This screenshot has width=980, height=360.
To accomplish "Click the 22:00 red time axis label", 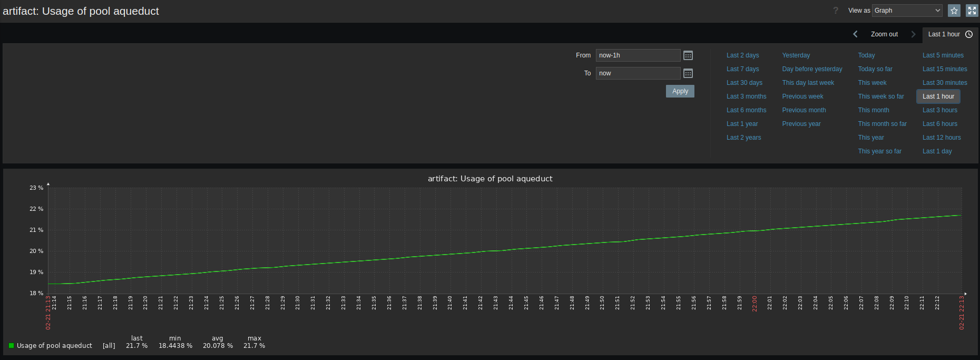I will [x=754, y=304].
